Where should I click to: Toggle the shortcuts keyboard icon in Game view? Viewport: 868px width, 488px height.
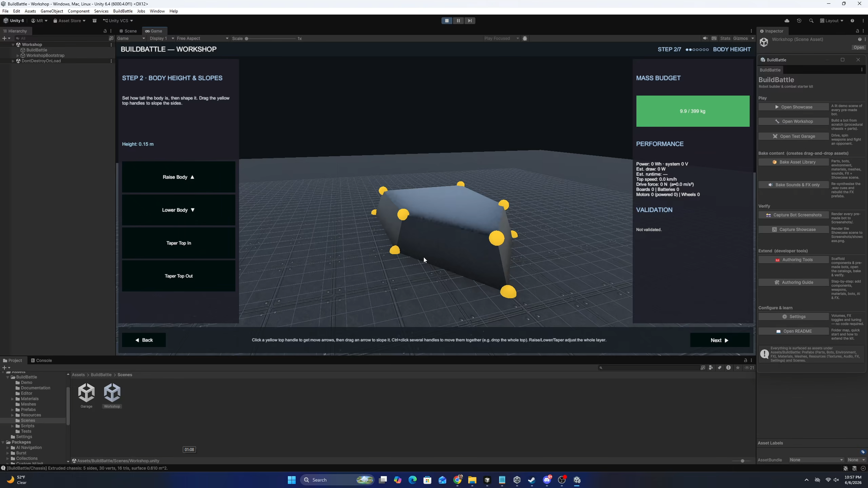pyautogui.click(x=714, y=38)
